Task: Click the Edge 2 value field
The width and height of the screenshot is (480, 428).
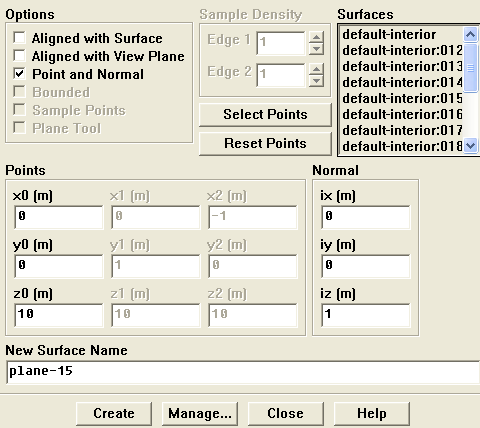Action: tap(281, 75)
